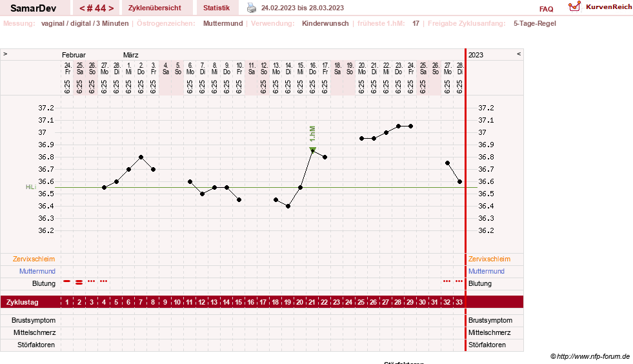Select cycle day 33 in Zyklustag row
This screenshot has width=633, height=364.
click(459, 302)
